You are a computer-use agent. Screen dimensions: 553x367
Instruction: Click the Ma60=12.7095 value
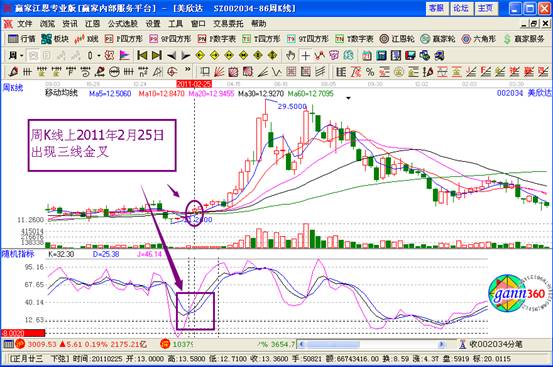310,93
